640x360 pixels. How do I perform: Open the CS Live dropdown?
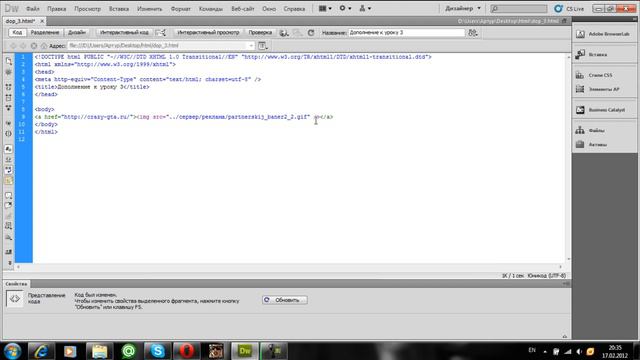point(569,8)
